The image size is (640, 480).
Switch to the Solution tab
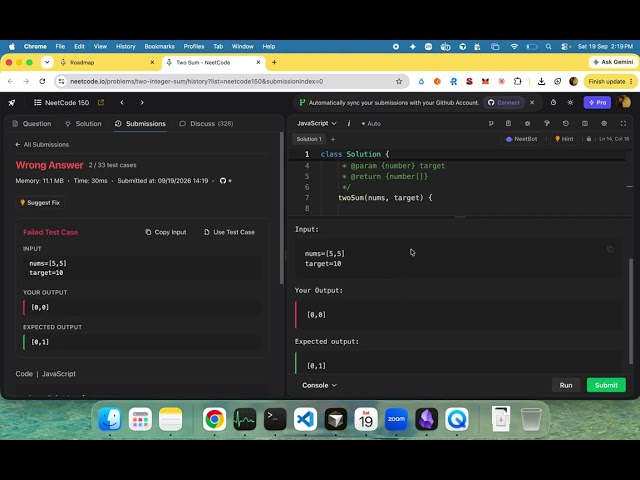tap(83, 124)
